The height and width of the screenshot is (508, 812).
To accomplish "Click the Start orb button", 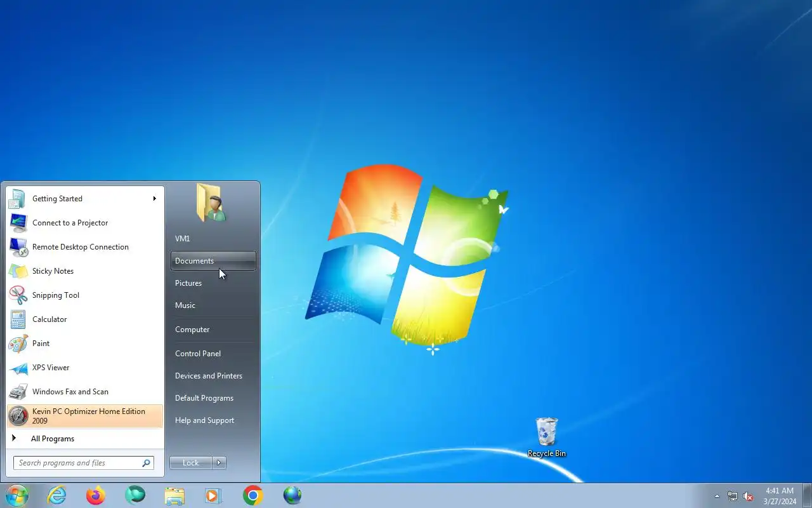I will (x=17, y=495).
